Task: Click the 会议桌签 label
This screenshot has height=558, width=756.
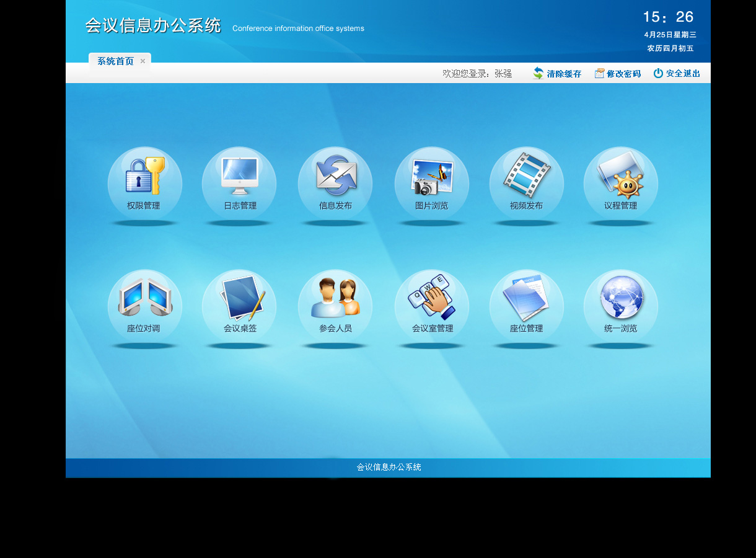Action: (240, 329)
